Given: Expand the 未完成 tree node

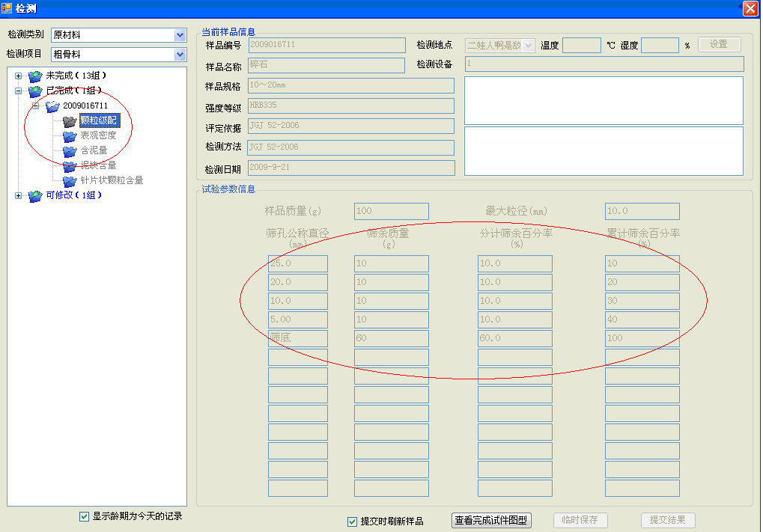Looking at the screenshot, I should tap(18, 76).
